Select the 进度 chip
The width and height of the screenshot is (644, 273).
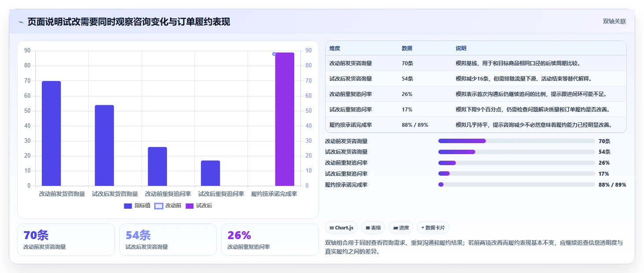point(401,228)
